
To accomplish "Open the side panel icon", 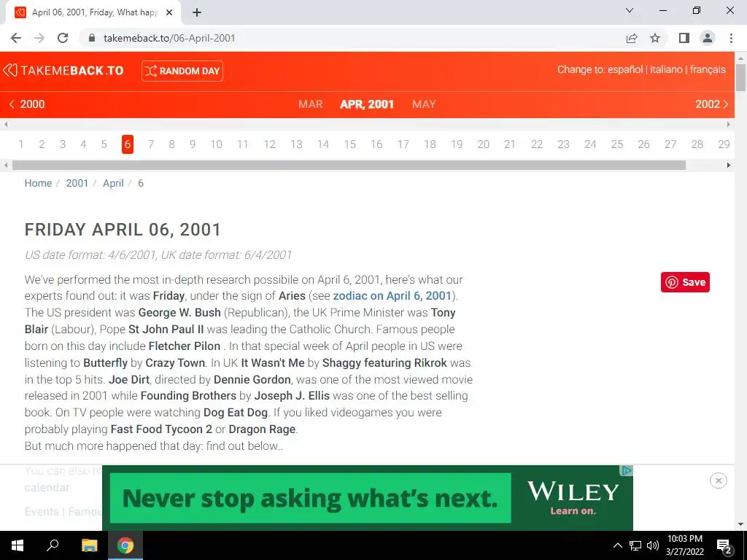I will pyautogui.click(x=684, y=38).
